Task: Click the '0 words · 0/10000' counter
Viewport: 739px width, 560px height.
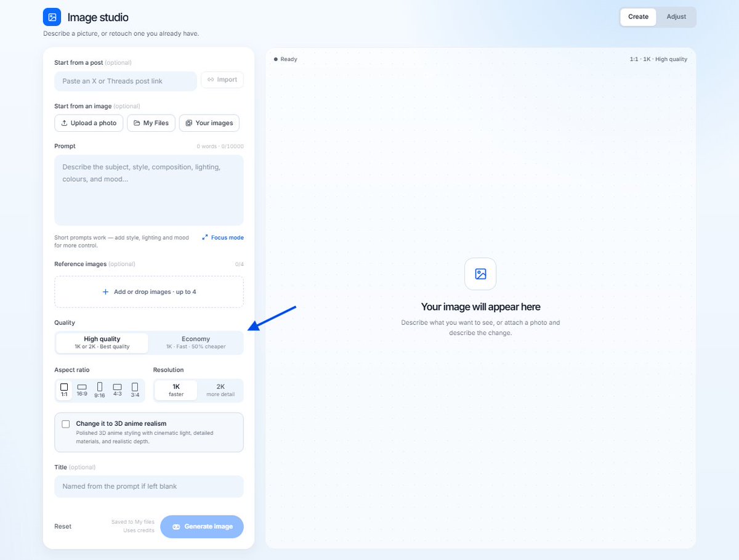Action: tap(220, 146)
